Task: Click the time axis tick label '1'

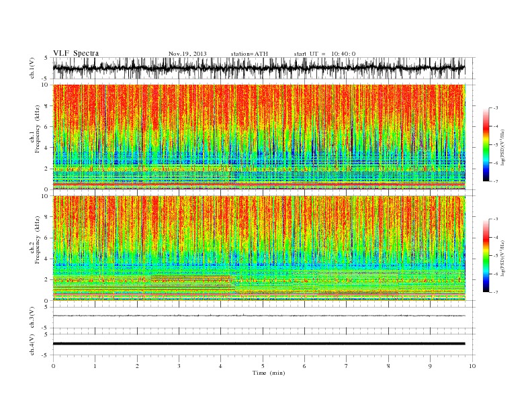Action: 95,366
